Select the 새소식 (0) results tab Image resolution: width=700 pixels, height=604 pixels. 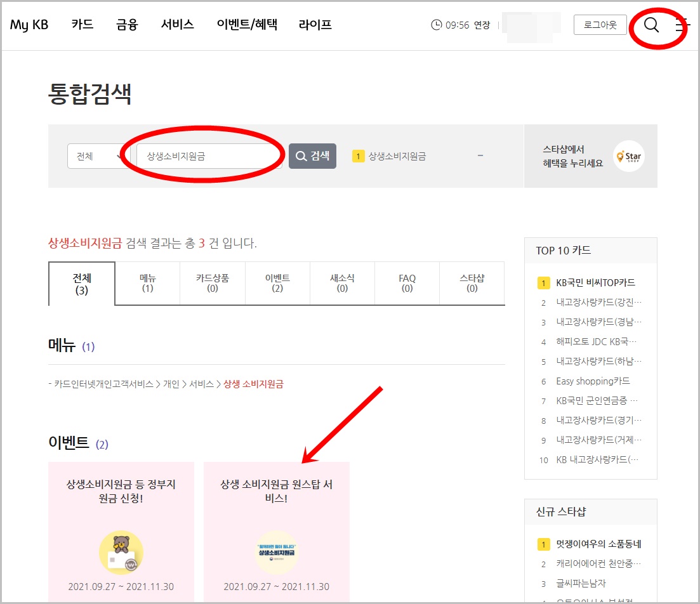[x=342, y=283]
